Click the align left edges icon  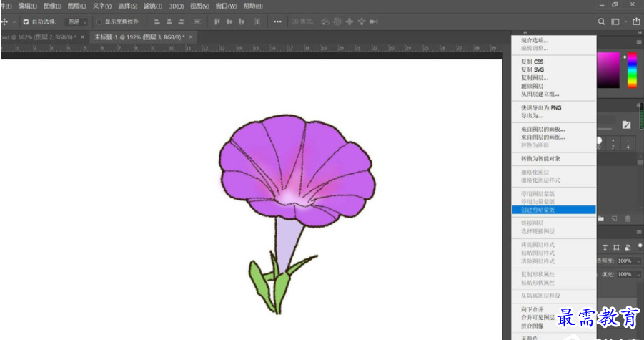[x=157, y=21]
